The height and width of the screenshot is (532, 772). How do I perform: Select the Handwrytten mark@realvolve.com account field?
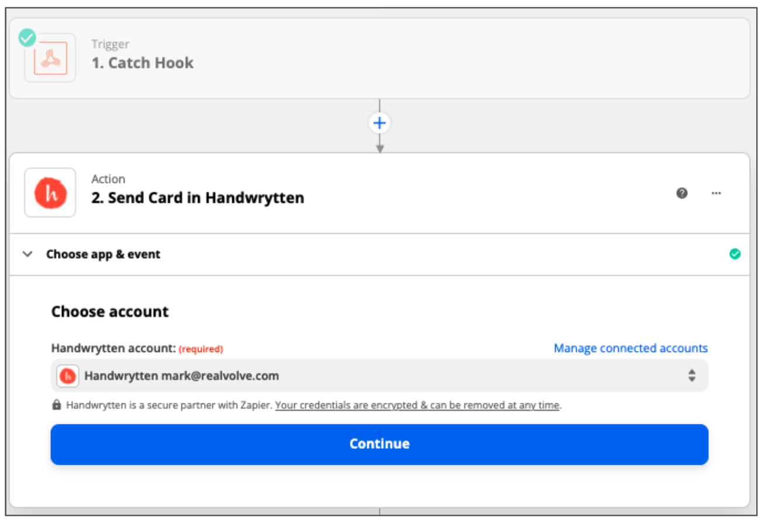pos(380,376)
